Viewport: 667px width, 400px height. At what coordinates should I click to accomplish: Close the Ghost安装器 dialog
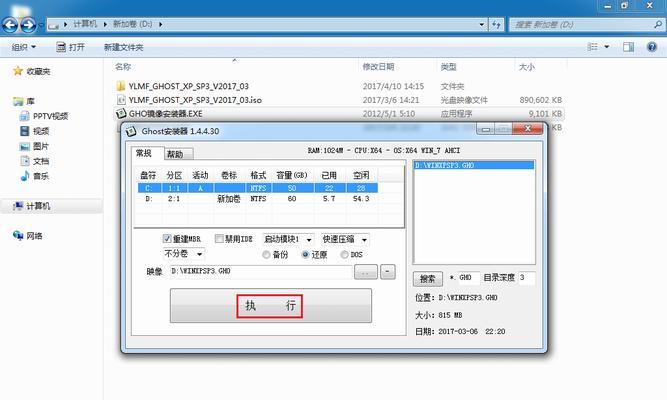pyautogui.click(x=527, y=128)
